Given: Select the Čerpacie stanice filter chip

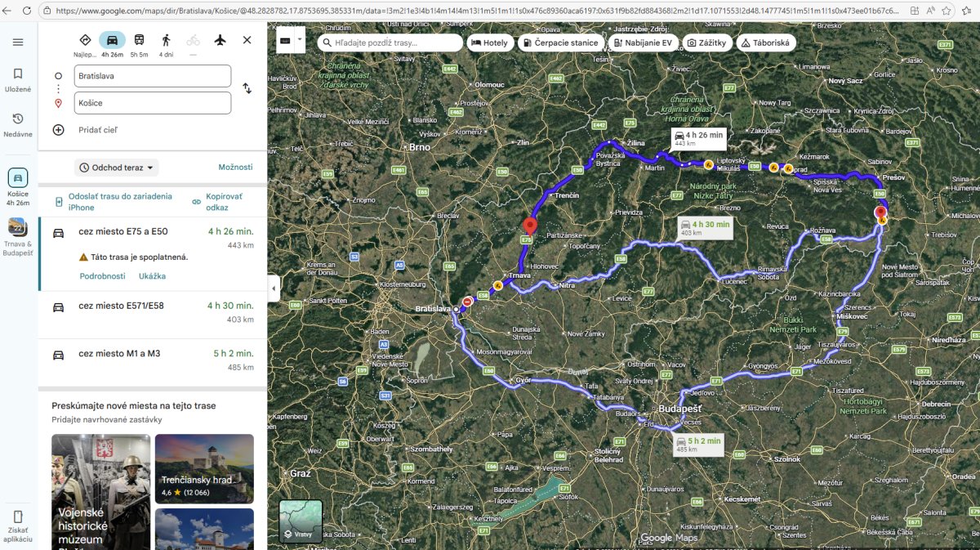Looking at the screenshot, I should point(560,42).
